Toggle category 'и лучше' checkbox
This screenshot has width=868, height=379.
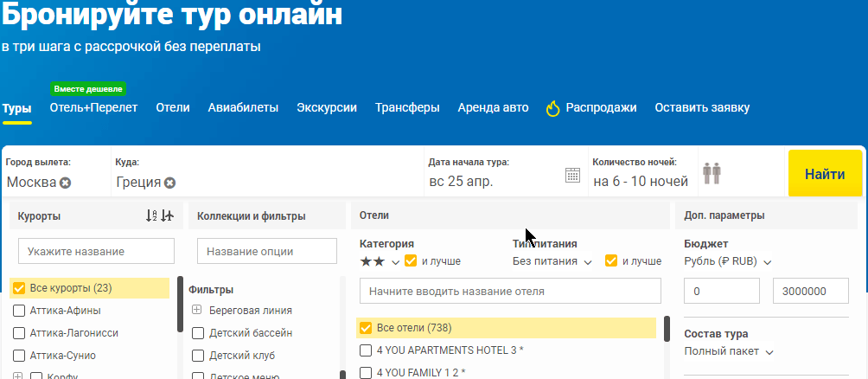click(x=411, y=260)
